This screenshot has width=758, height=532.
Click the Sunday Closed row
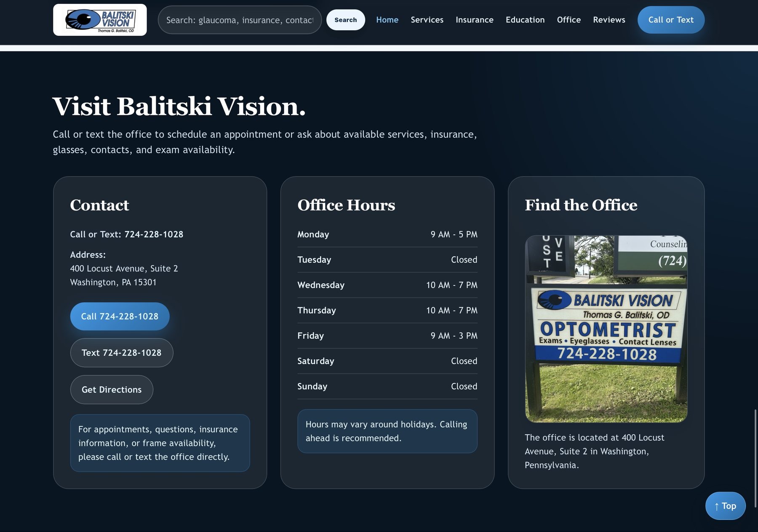pyautogui.click(x=387, y=386)
